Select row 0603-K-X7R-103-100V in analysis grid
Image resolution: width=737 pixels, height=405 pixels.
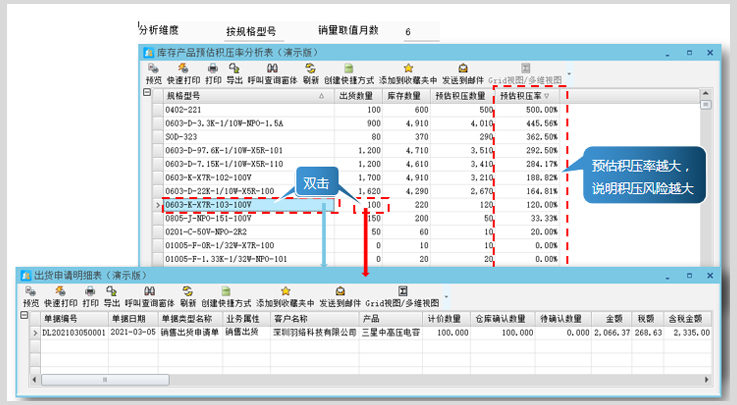250,204
